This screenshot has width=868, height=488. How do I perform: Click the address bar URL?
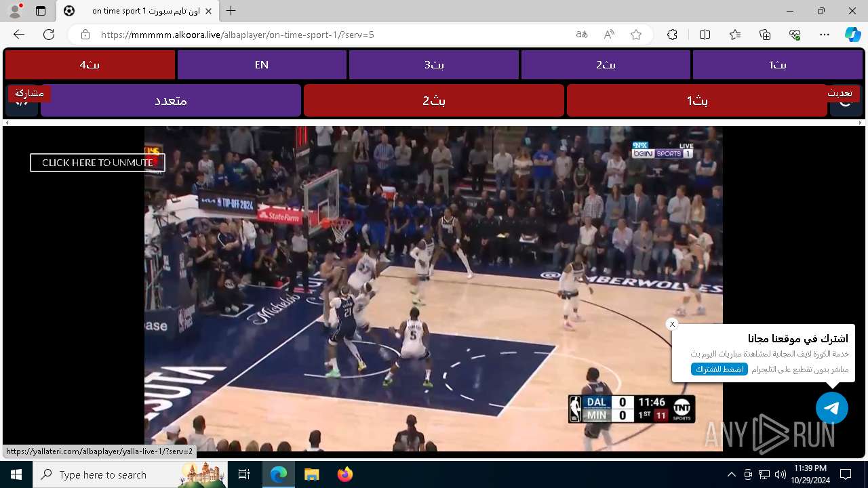coord(237,35)
